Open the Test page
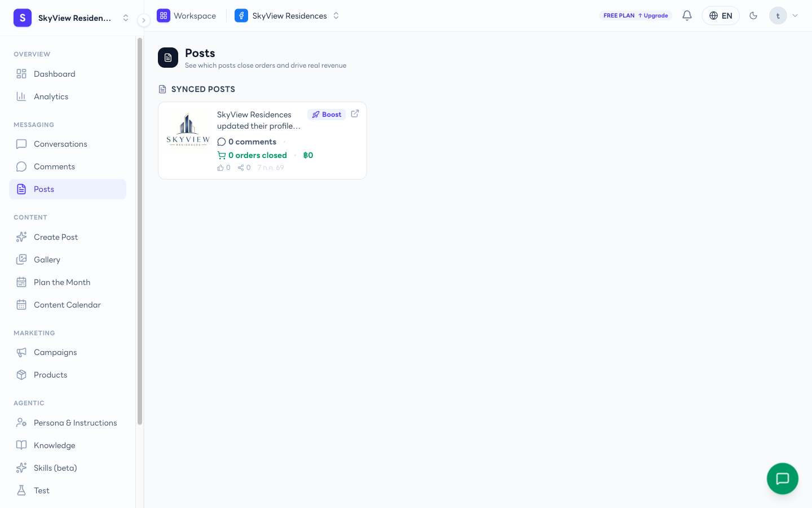The height and width of the screenshot is (508, 812). [68, 491]
